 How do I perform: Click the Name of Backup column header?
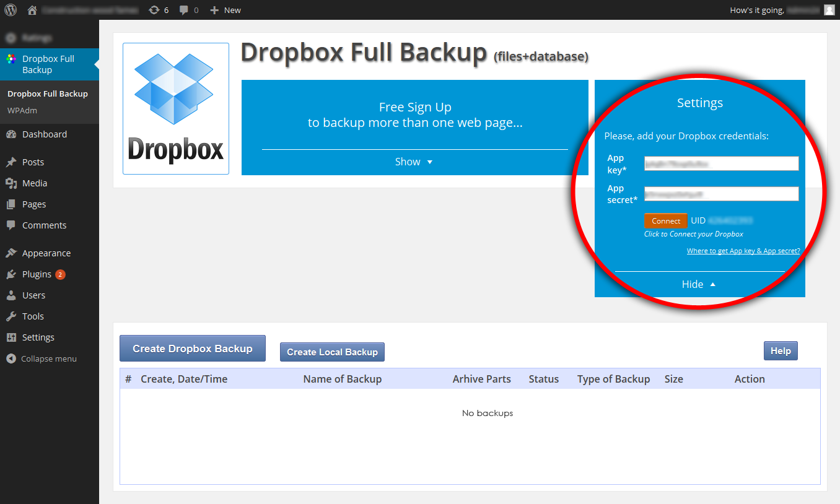click(343, 379)
